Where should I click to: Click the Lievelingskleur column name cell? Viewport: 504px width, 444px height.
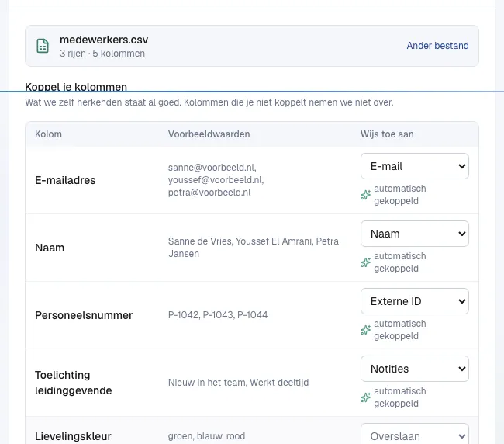click(73, 436)
